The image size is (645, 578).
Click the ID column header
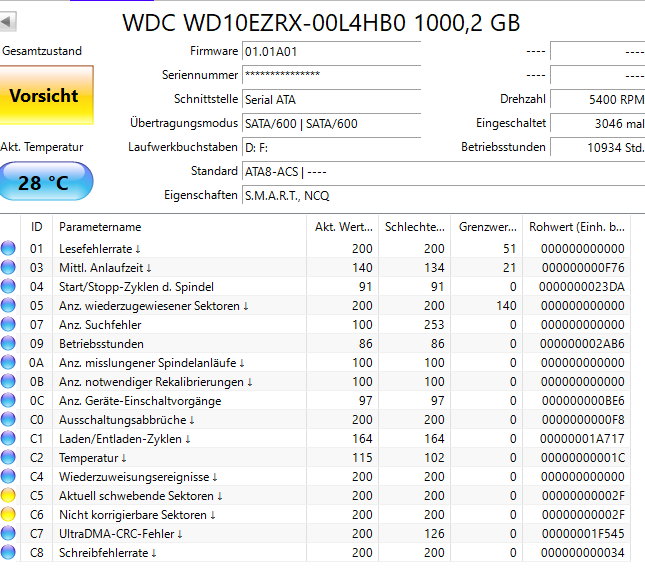[x=37, y=227]
